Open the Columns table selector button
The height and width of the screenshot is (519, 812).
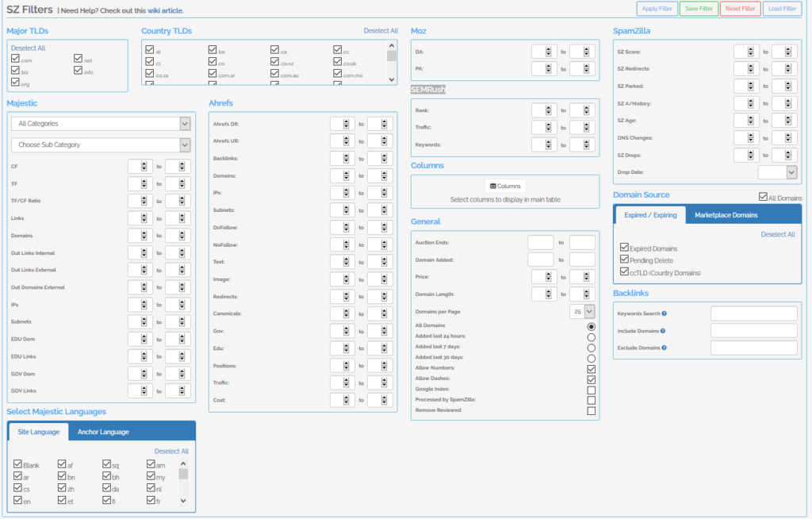point(505,186)
